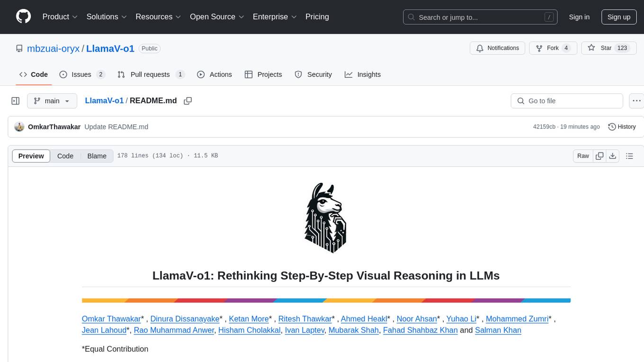This screenshot has height=362, width=644.
Task: Fork the LlamaV-o1 repository
Action: tap(553, 48)
